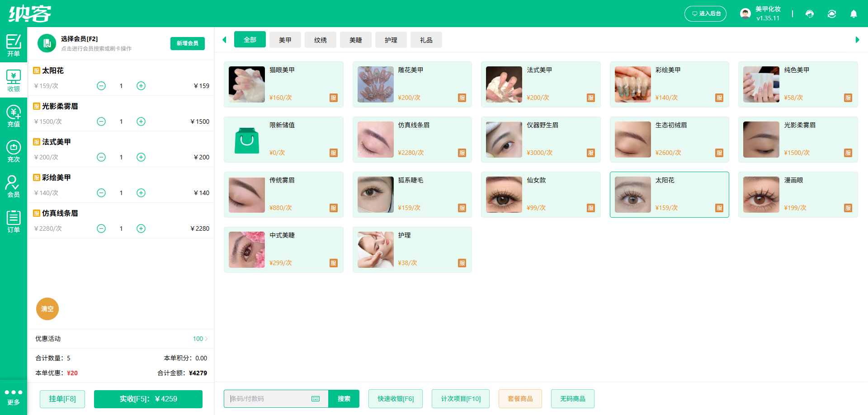Decrease quantity of 法式美甲 in cart
This screenshot has width=868, height=415.
101,157
